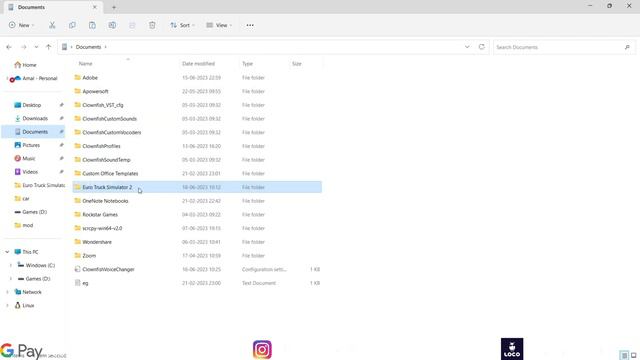Switch to details view icon bottom right
The width and height of the screenshot is (640, 360).
tap(624, 356)
